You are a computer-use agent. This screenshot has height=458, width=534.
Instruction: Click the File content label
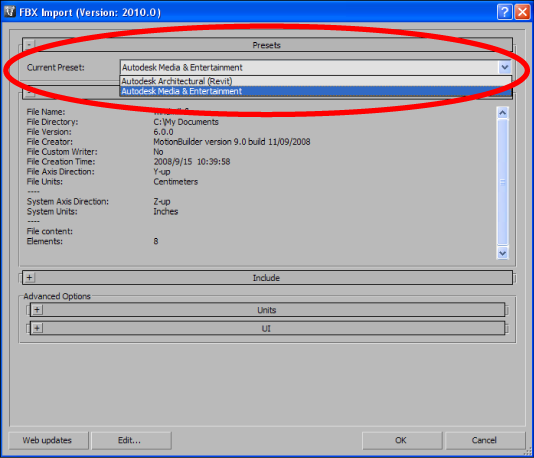point(50,231)
